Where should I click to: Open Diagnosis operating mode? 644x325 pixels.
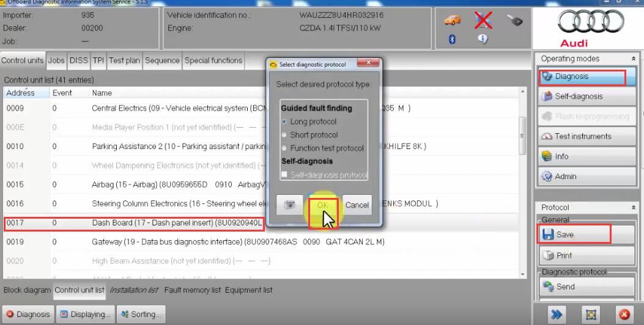587,77
